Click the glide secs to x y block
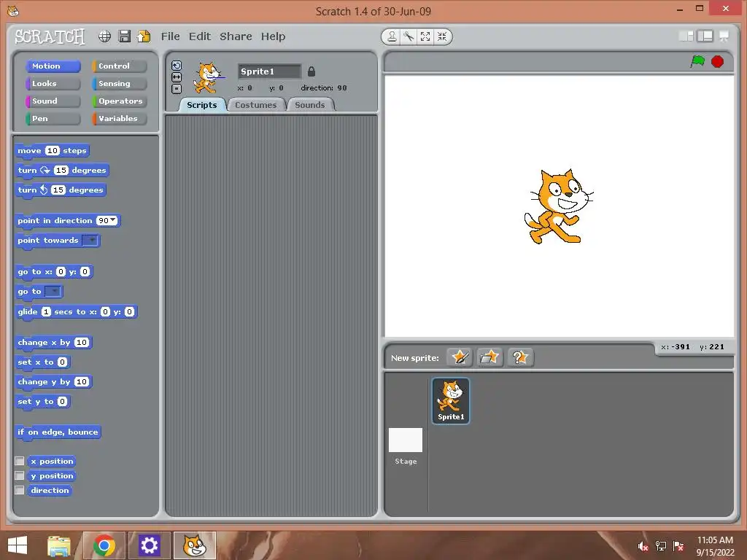 76,312
